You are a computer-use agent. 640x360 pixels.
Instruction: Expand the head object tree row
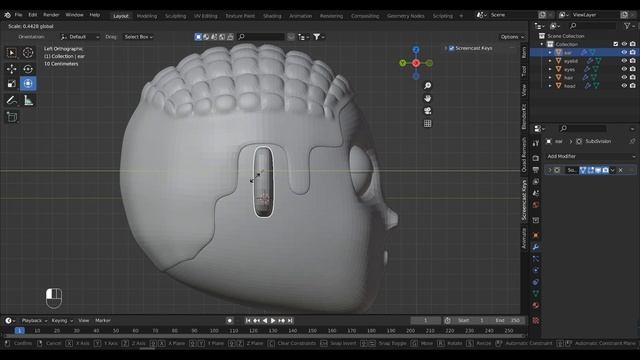tap(550, 86)
